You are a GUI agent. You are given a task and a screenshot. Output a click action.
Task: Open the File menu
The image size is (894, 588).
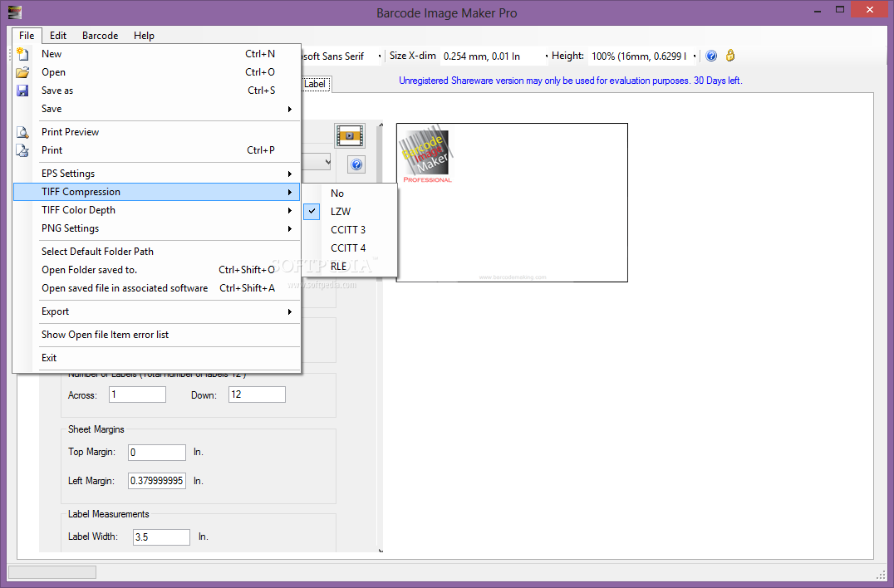click(x=27, y=36)
